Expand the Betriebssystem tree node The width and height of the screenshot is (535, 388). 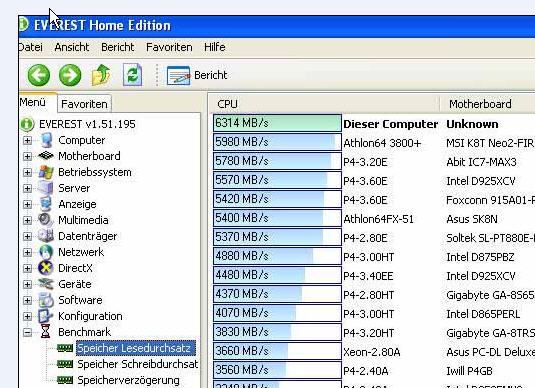click(27, 172)
